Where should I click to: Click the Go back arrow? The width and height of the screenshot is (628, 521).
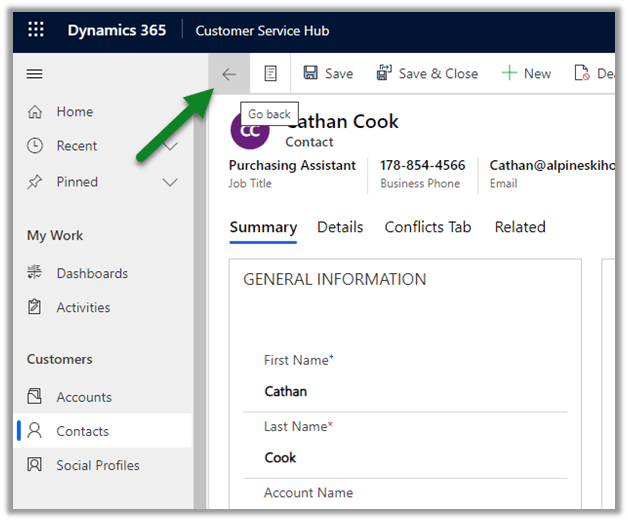click(x=229, y=74)
